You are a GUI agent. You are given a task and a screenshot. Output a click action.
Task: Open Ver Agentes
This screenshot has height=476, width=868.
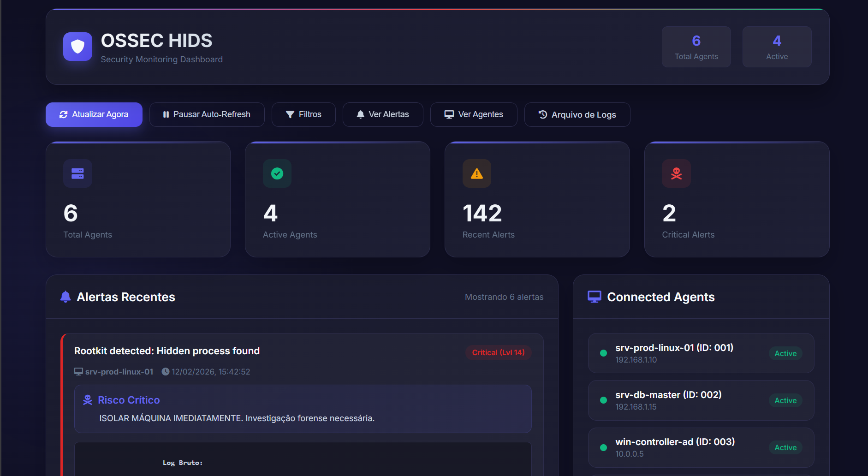tap(474, 114)
